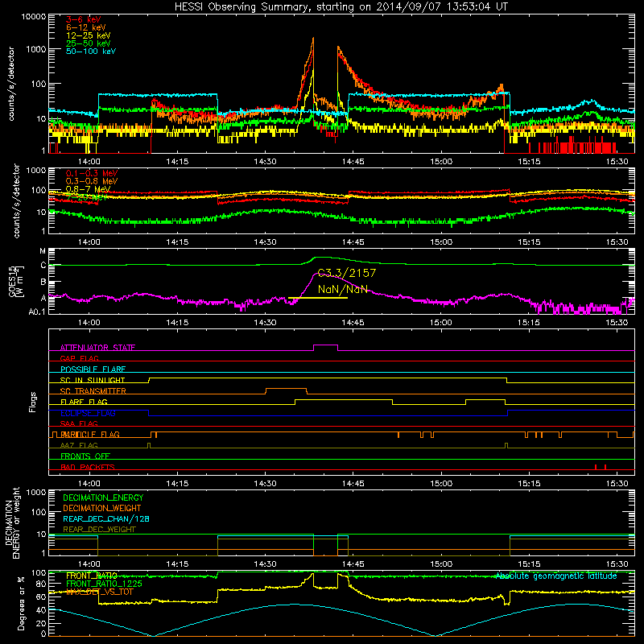Select the DECIMATION_WEIGHT legend label
Image resolution: width=644 pixels, height=644 pixels.
point(102,509)
